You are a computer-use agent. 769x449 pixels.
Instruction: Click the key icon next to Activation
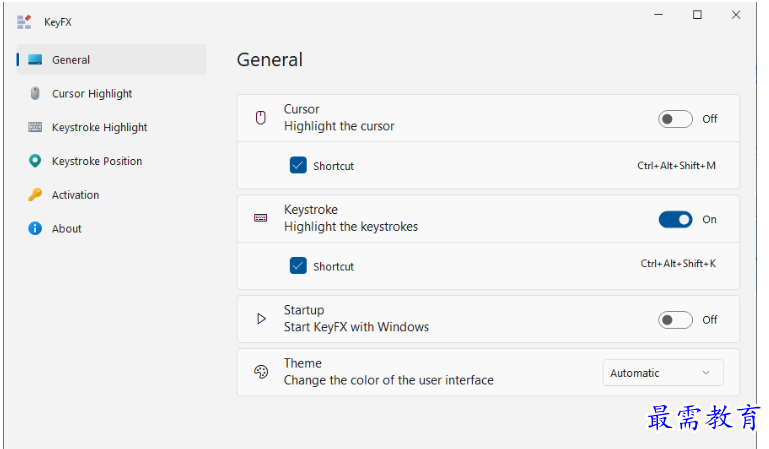click(x=35, y=195)
